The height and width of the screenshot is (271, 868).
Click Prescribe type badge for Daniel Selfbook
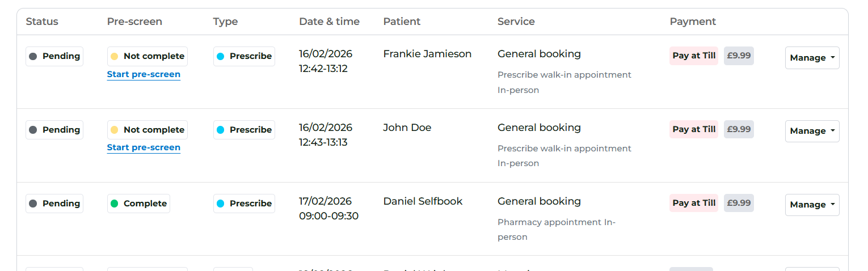[x=244, y=204]
